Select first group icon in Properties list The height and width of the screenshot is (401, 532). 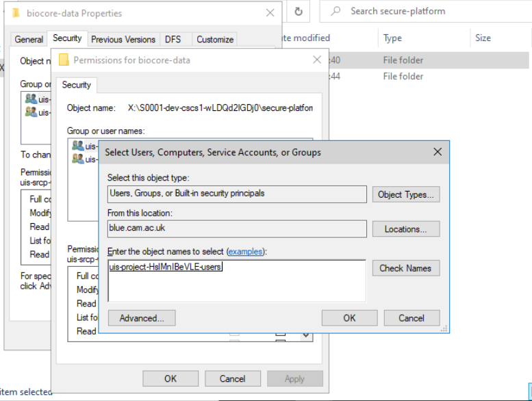(x=31, y=99)
